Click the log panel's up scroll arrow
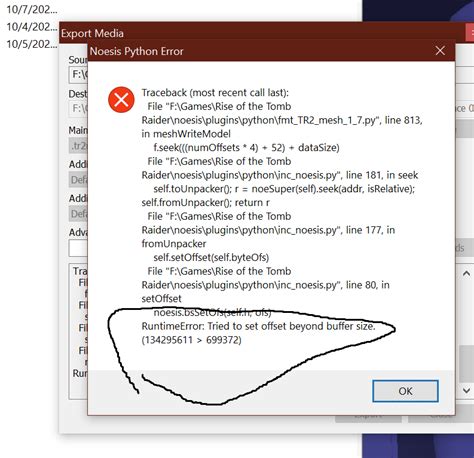 (466, 274)
